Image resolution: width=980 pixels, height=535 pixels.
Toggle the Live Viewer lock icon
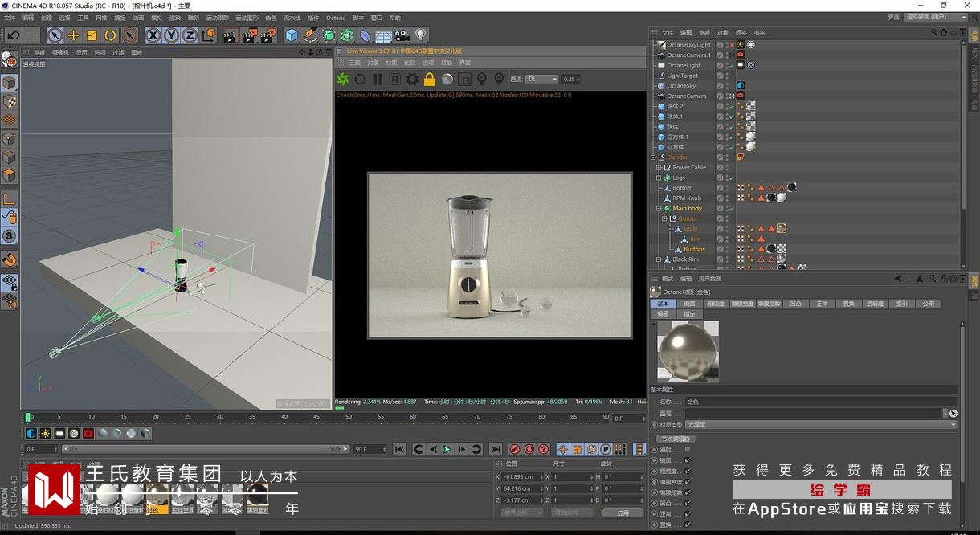[x=430, y=79]
